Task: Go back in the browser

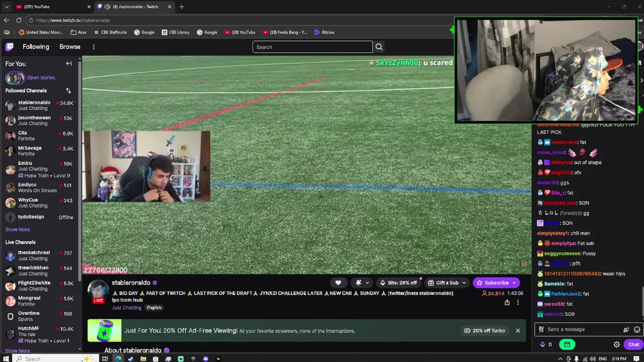Action: coord(7,20)
